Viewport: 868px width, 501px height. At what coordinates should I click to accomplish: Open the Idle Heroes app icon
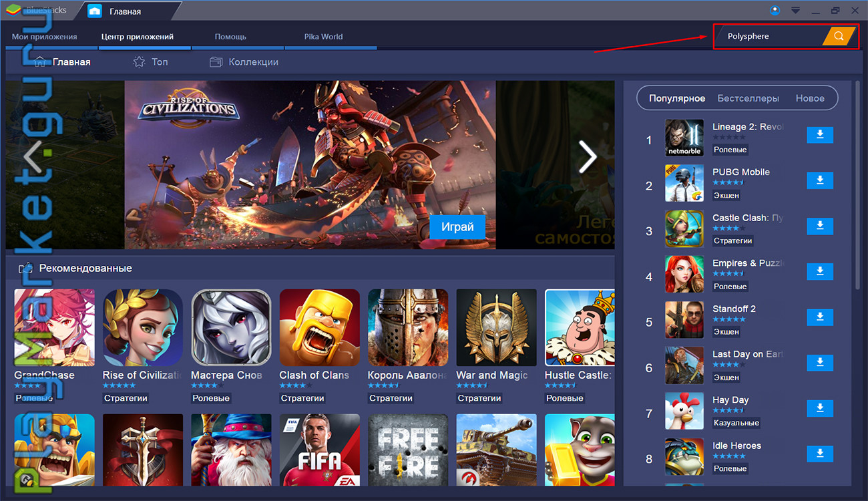click(x=684, y=456)
